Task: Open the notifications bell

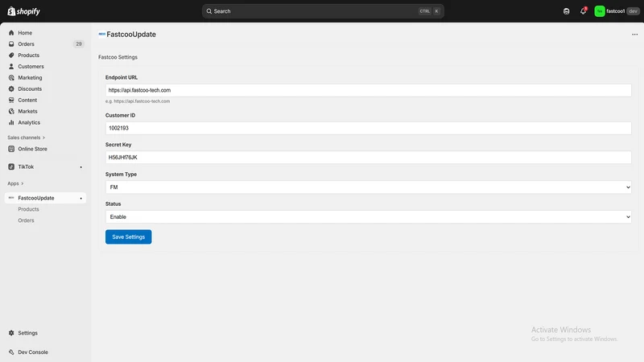Action: pyautogui.click(x=583, y=11)
